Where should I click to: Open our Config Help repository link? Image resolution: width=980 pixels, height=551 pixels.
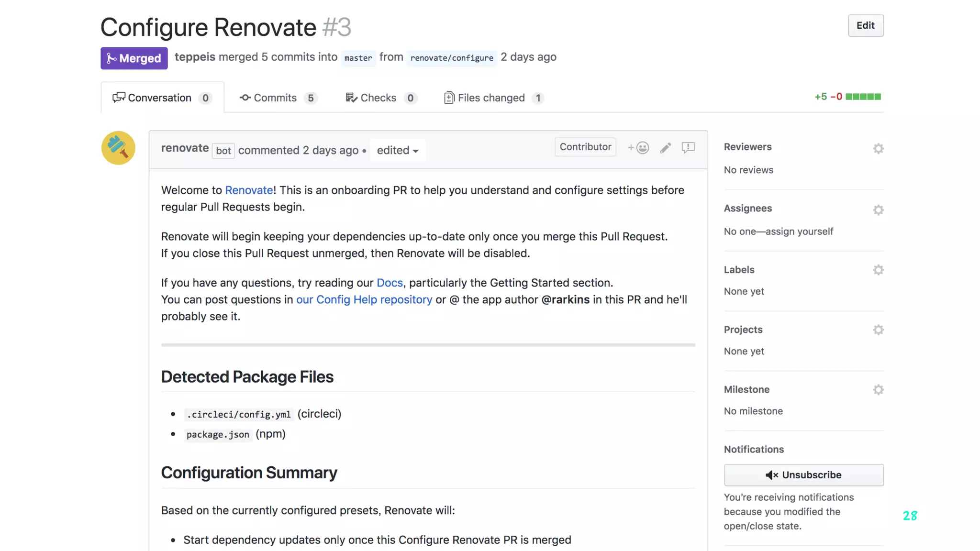[364, 299]
